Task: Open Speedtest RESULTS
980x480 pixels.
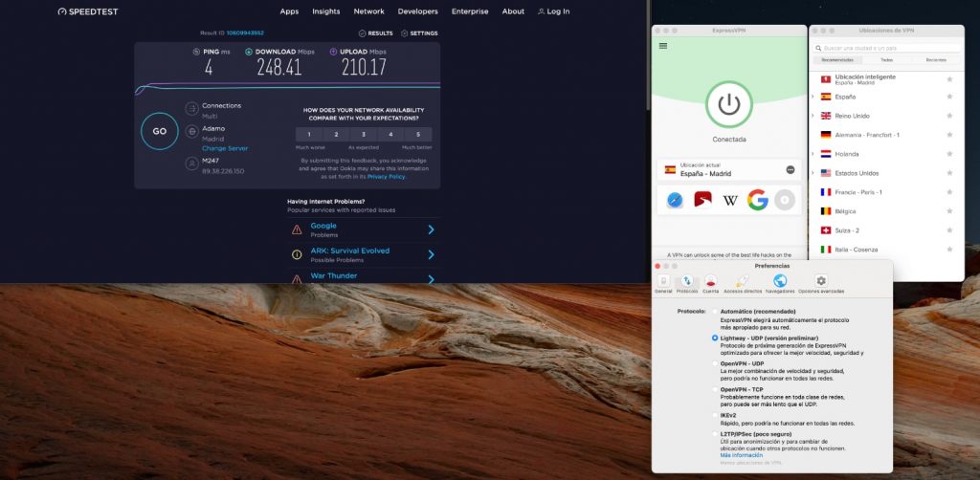Action: click(x=375, y=33)
